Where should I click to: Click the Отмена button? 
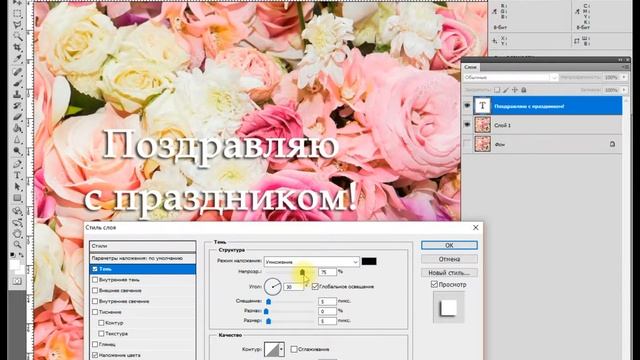(449, 259)
